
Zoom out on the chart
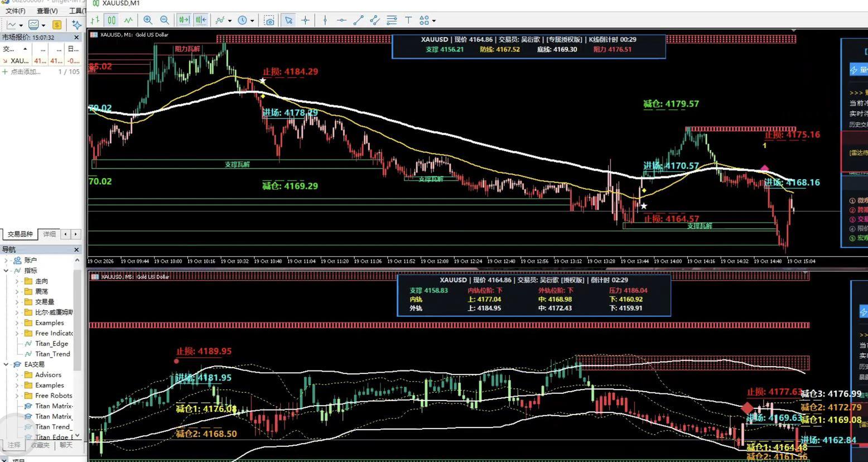[165, 20]
